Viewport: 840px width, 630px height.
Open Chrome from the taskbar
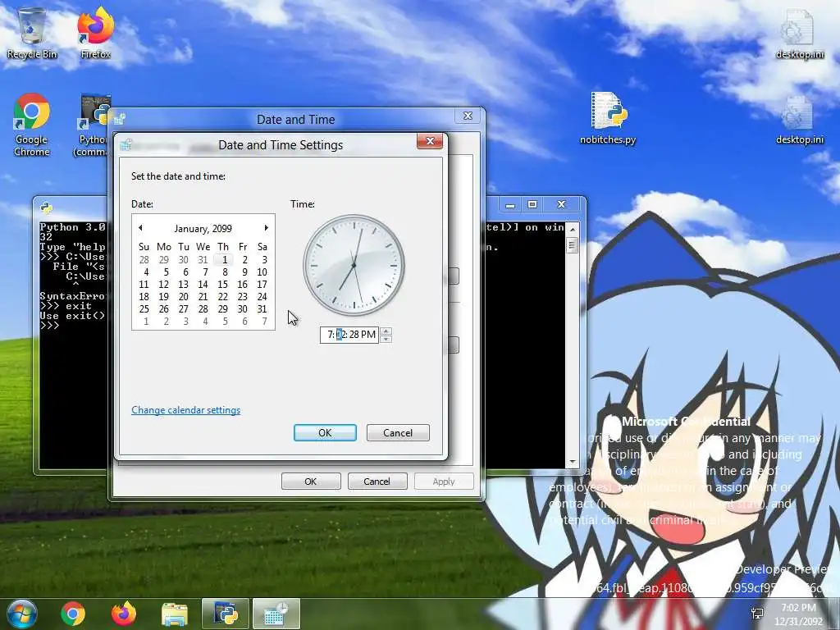coord(73,614)
